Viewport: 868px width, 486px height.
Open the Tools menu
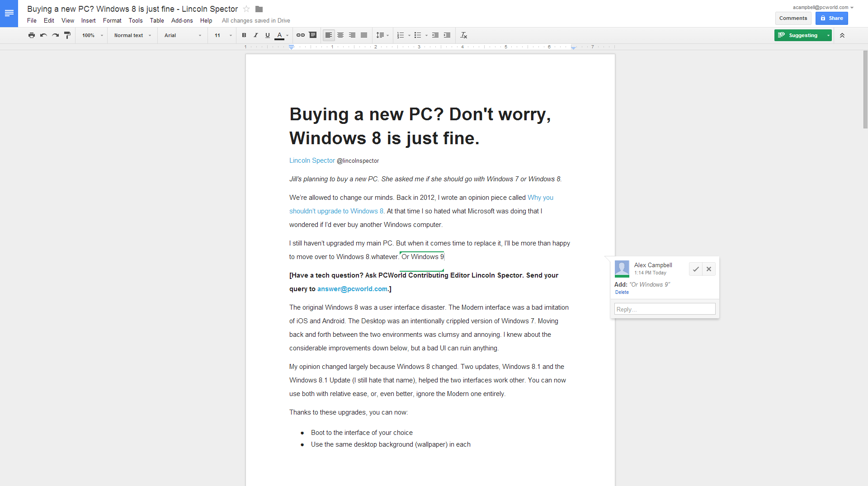pyautogui.click(x=136, y=20)
